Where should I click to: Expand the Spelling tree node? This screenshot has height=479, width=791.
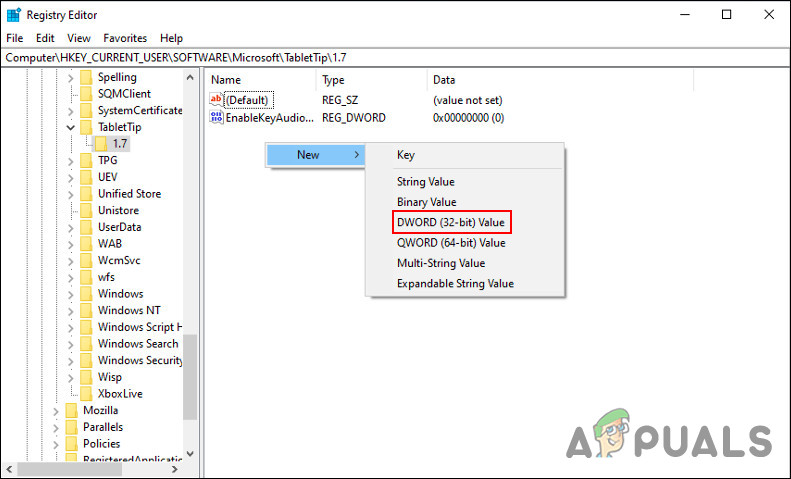pyautogui.click(x=71, y=78)
